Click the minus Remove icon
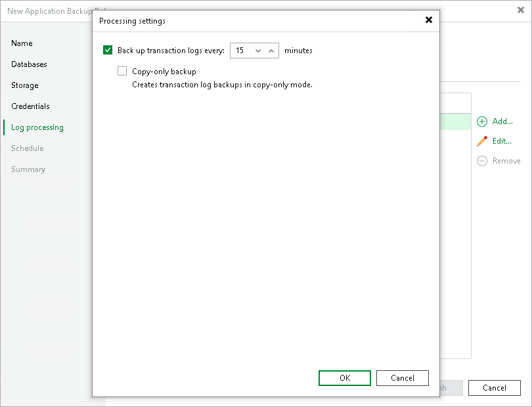 click(x=481, y=161)
